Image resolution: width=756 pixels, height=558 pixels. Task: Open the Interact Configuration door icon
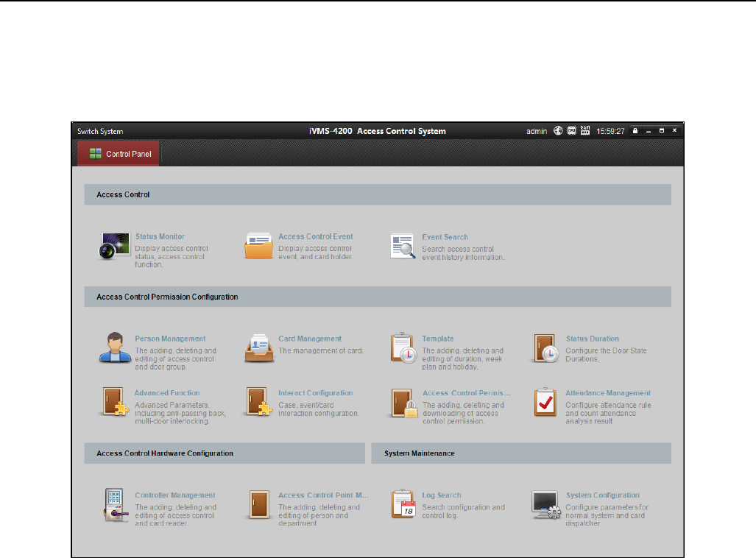tap(259, 402)
